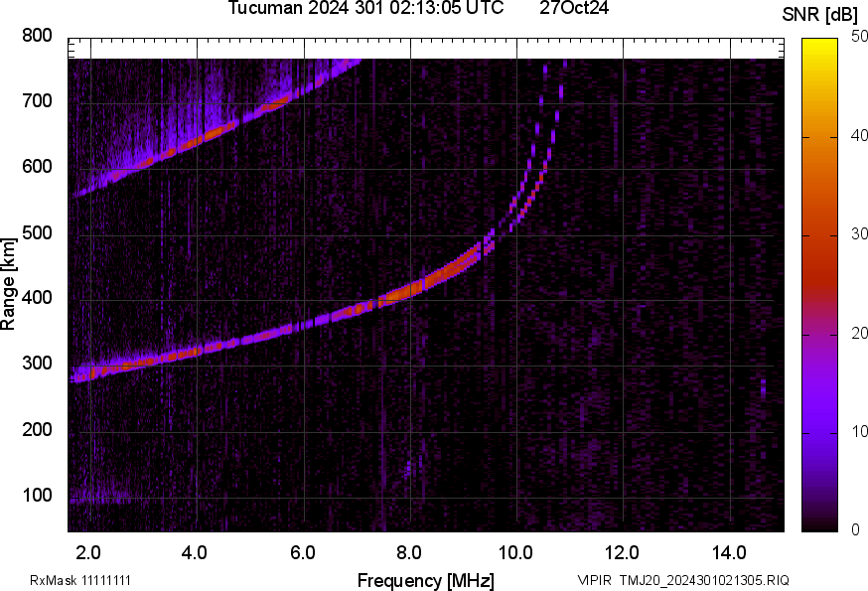Click the weak E-layer echo near 100 km
Viewport: 868px width, 591px height.
99,497
